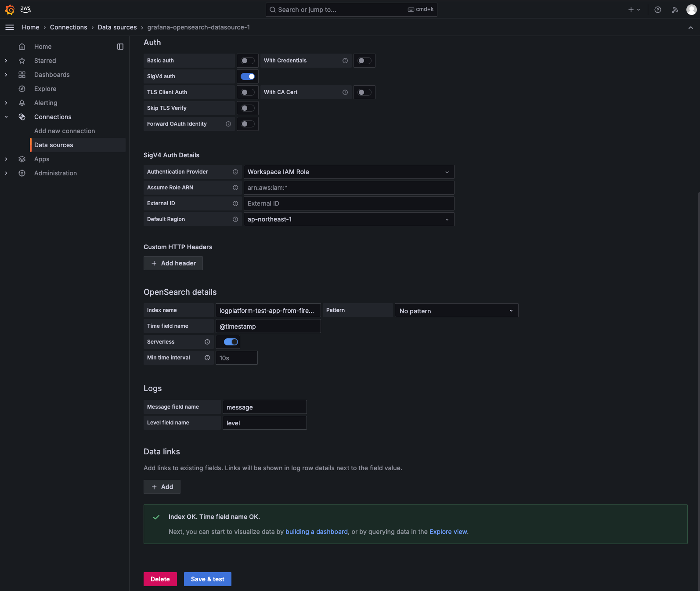The image size is (700, 591).
Task: Focus the Index name input field
Action: point(268,311)
